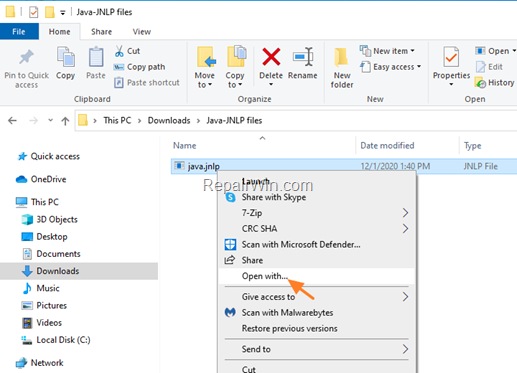This screenshot has height=373, width=517.
Task: Click the Cut scissors icon
Action: coord(119,51)
